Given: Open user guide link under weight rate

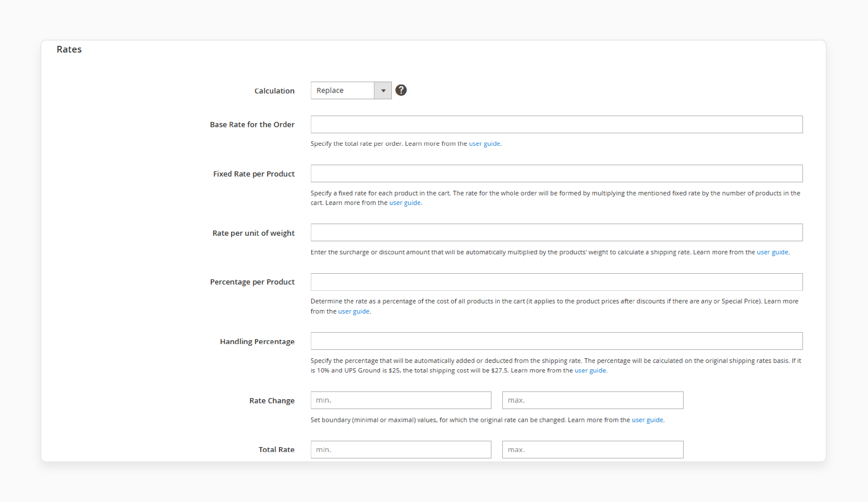Looking at the screenshot, I should pos(772,252).
